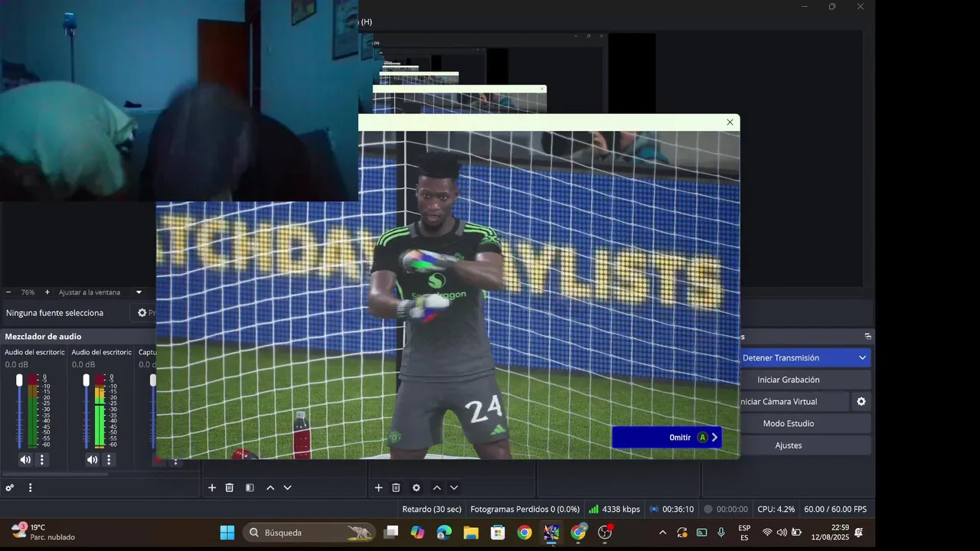The image size is (980, 551).
Task: Open the audio mixer options kebab menu
Action: click(x=31, y=487)
